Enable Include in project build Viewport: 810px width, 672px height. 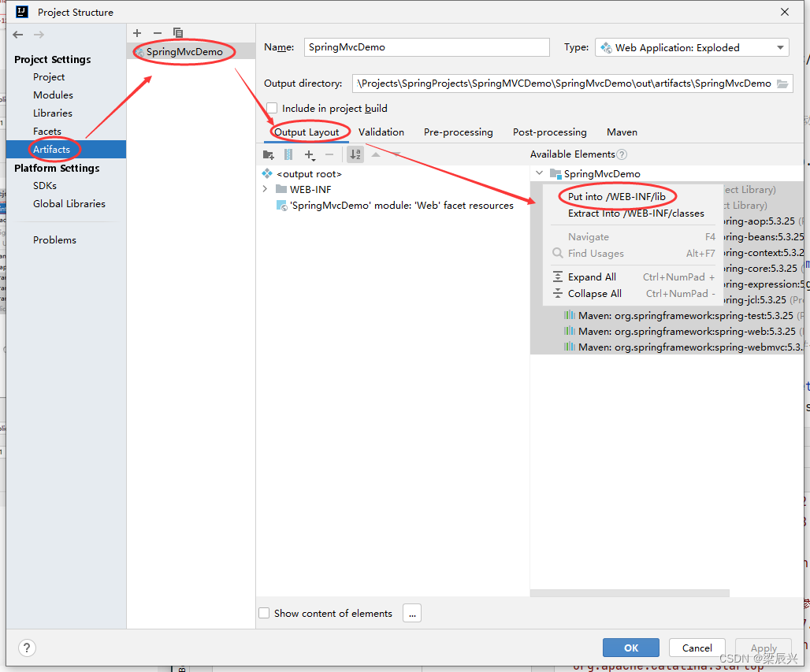pyautogui.click(x=272, y=109)
